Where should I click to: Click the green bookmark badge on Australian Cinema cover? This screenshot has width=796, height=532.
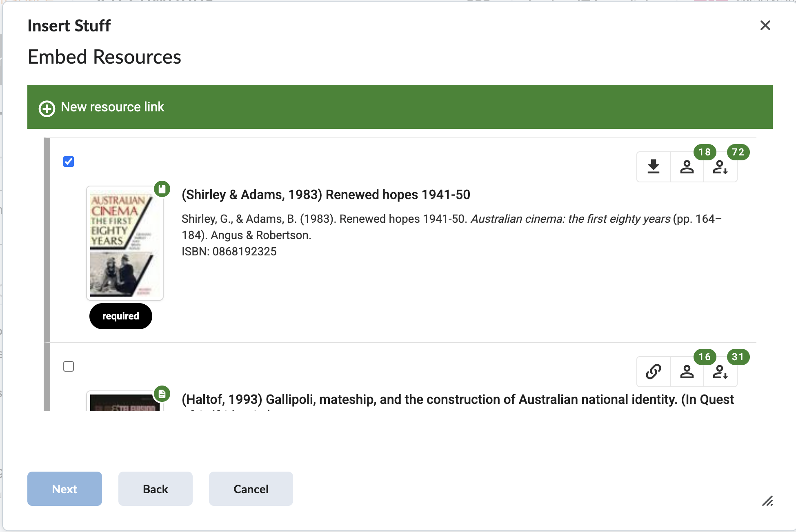point(162,189)
